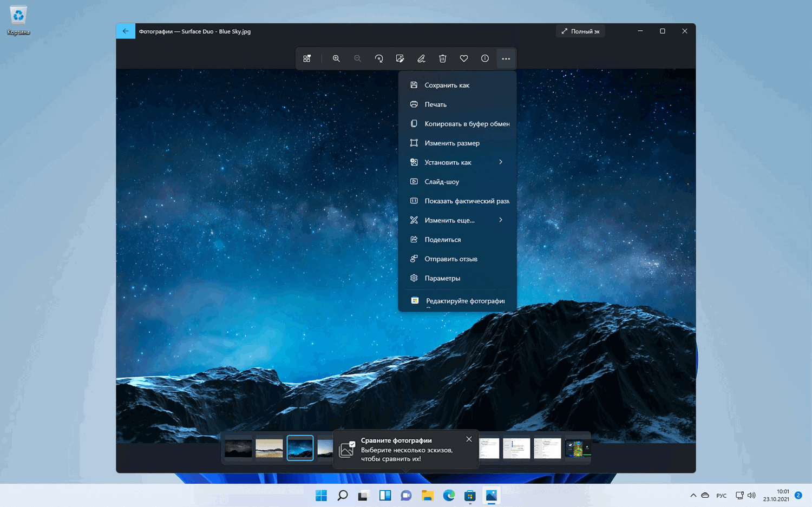
Task: Open File Explorer from taskbar
Action: point(427,496)
